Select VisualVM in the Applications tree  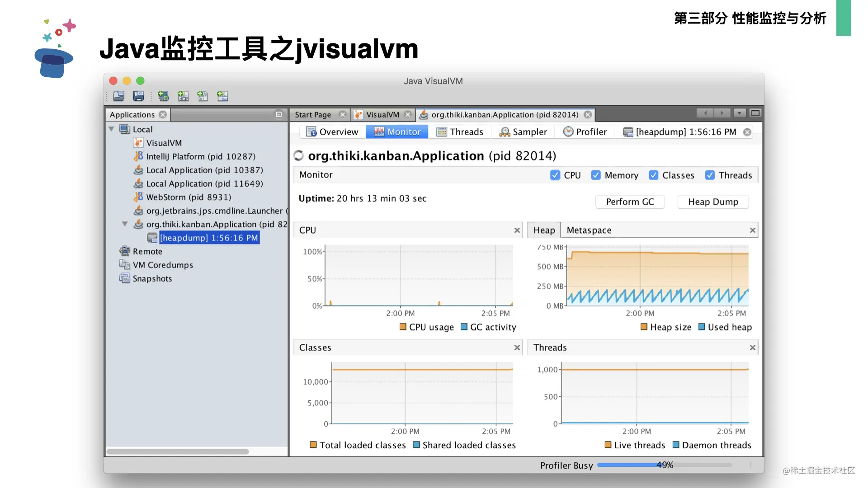(x=164, y=143)
